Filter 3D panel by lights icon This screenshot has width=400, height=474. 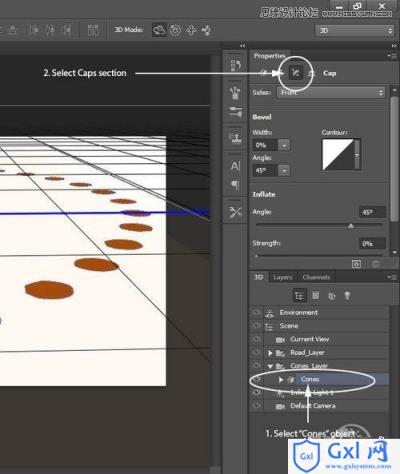(x=347, y=295)
